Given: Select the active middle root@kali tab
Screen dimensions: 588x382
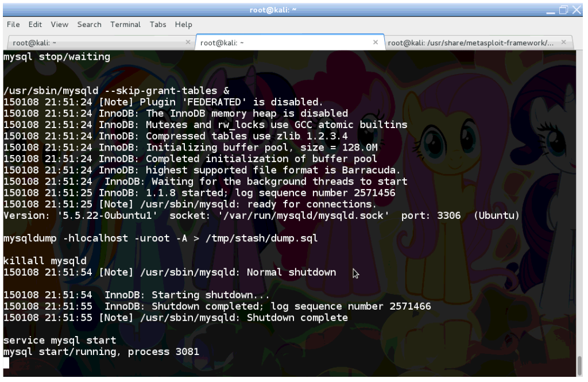Looking at the screenshot, I should tap(289, 43).
